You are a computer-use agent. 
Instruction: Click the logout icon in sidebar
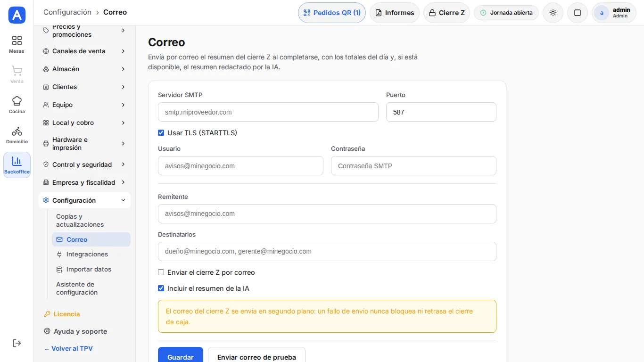17,343
